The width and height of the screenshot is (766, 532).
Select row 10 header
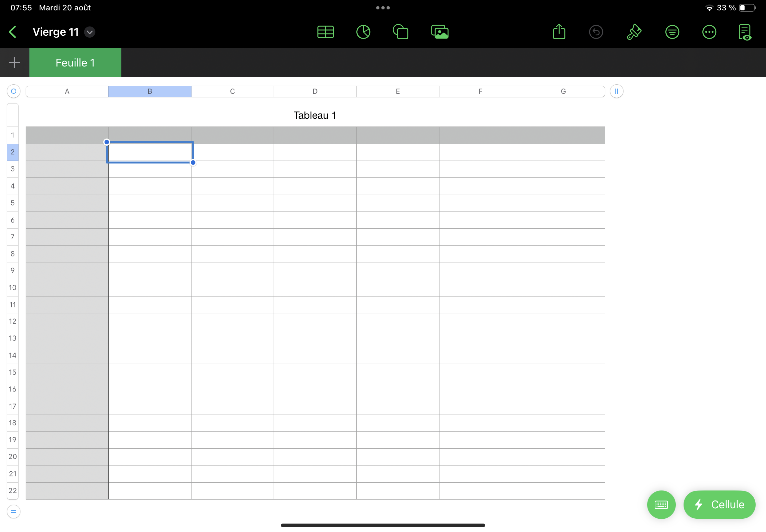[13, 287]
